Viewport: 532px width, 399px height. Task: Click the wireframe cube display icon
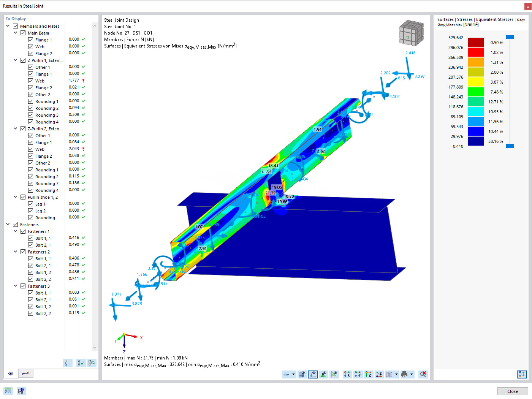[x=389, y=374]
